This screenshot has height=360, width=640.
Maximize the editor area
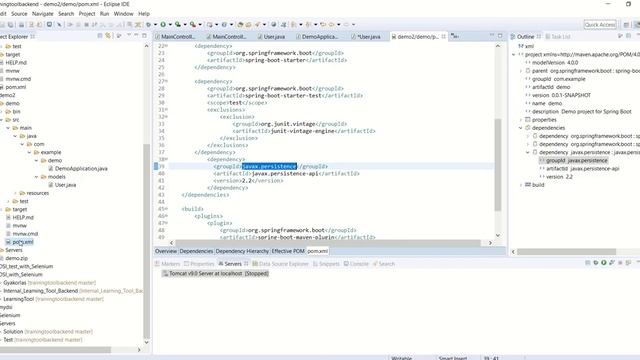click(500, 36)
